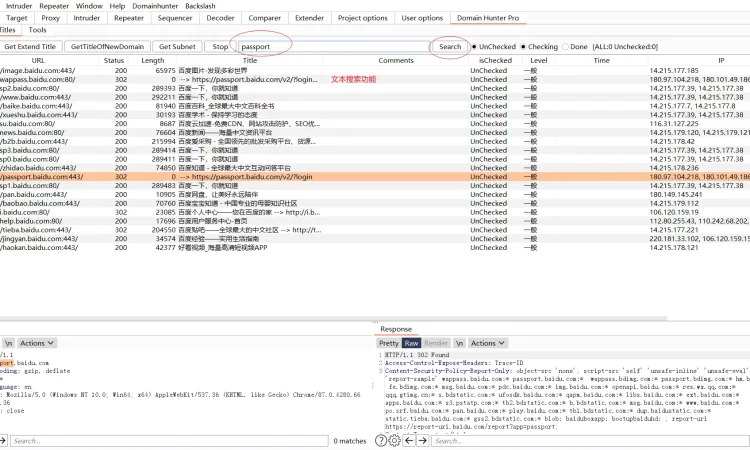
Task: Click the Get Extend Title button
Action: [x=30, y=46]
